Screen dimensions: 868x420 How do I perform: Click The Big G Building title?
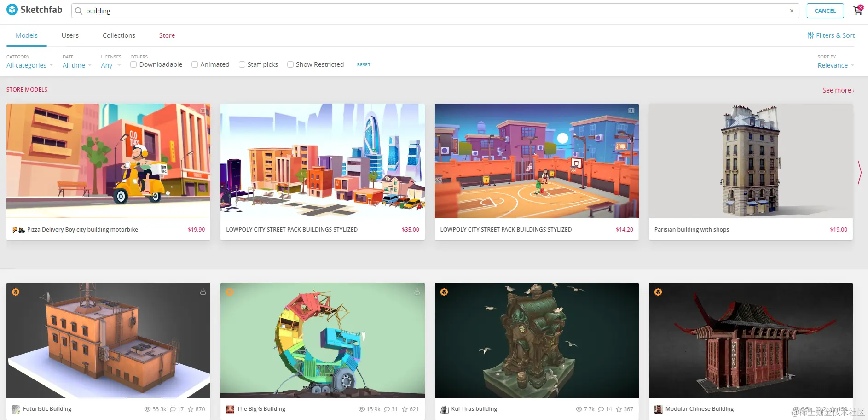click(261, 409)
